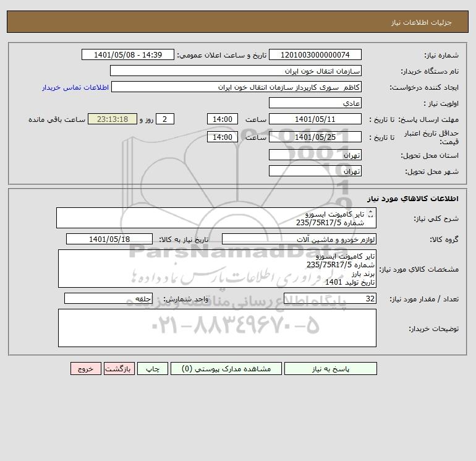This screenshot has height=461, width=476.
Task: Click the توضیحات خریدار label
Action: coord(433,329)
